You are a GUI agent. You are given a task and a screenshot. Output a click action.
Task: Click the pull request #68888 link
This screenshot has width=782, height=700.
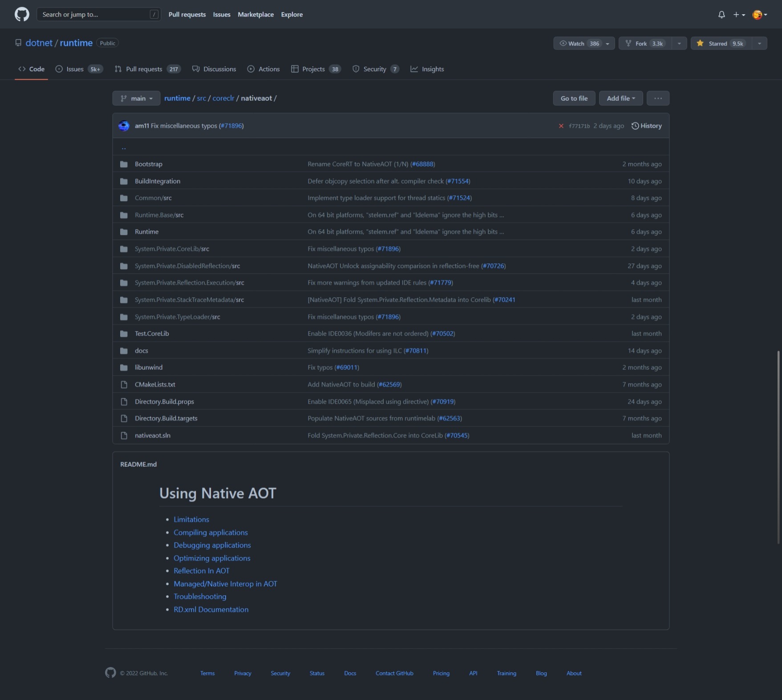[422, 164]
